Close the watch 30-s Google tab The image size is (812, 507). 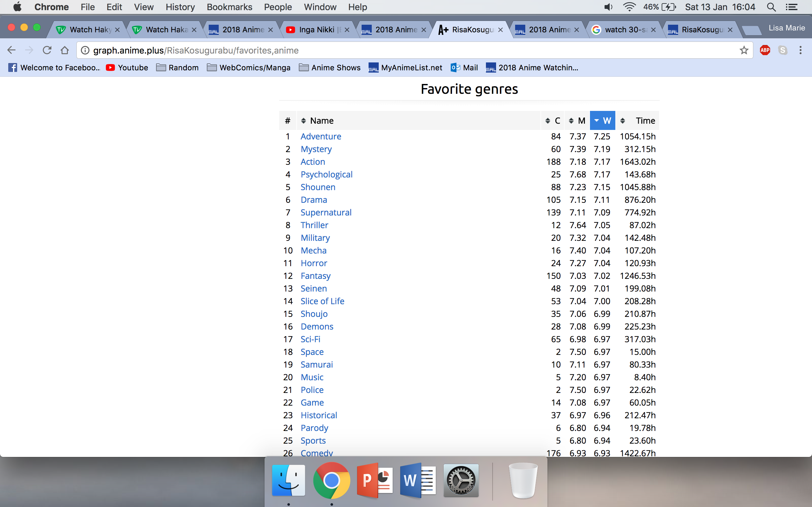click(653, 30)
